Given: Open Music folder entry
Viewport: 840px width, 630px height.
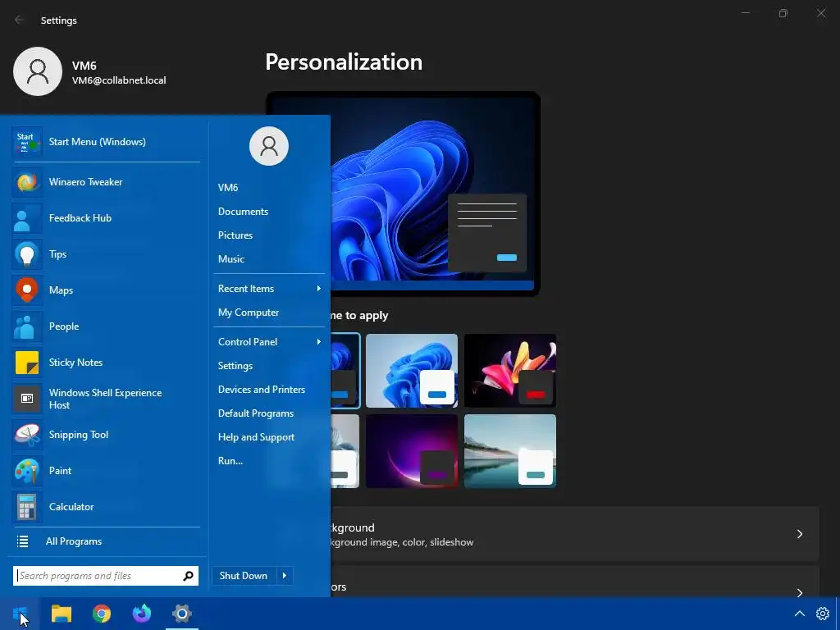Looking at the screenshot, I should 231,259.
